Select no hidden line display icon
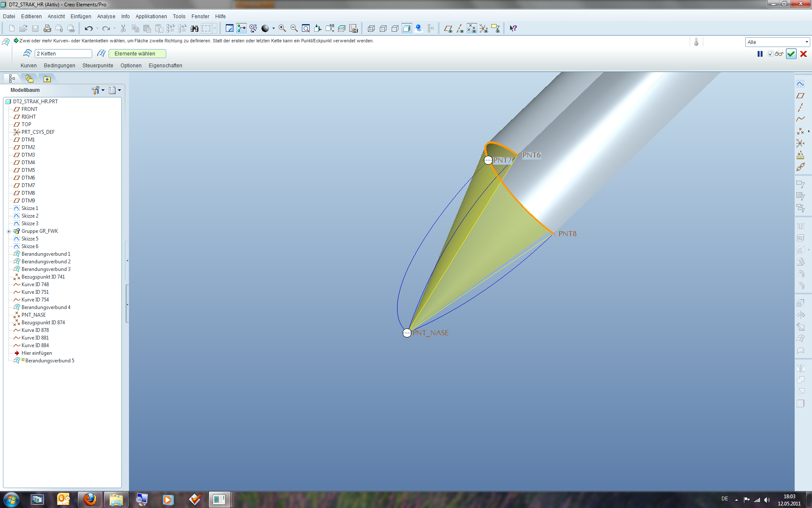Screen dimensions: 812x508 click(x=395, y=28)
